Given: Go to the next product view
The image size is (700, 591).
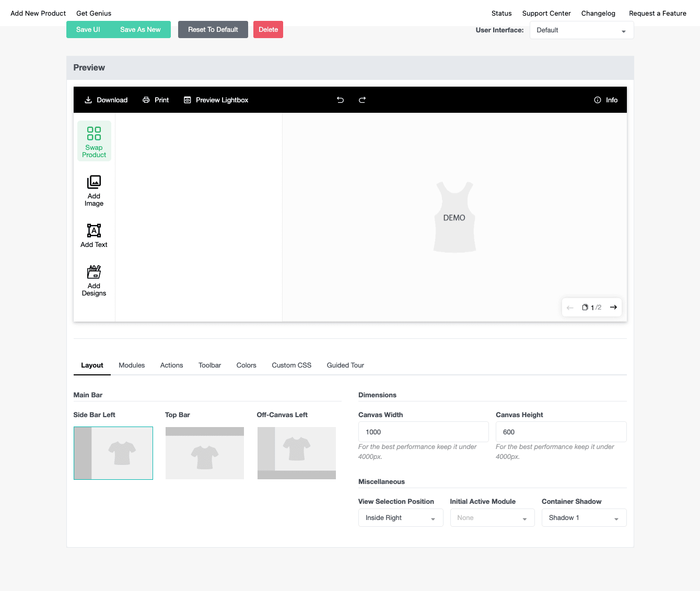Looking at the screenshot, I should pos(613,307).
